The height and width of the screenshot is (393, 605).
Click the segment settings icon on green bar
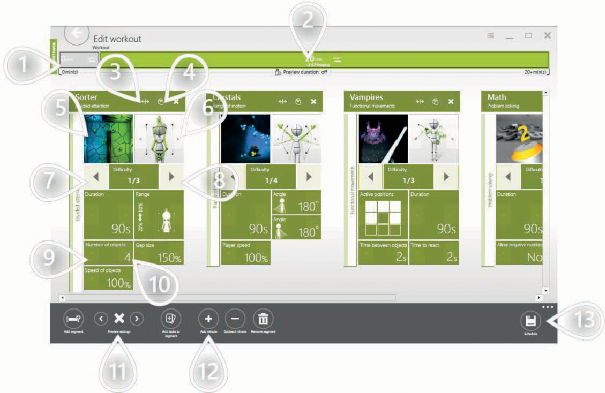(x=338, y=59)
